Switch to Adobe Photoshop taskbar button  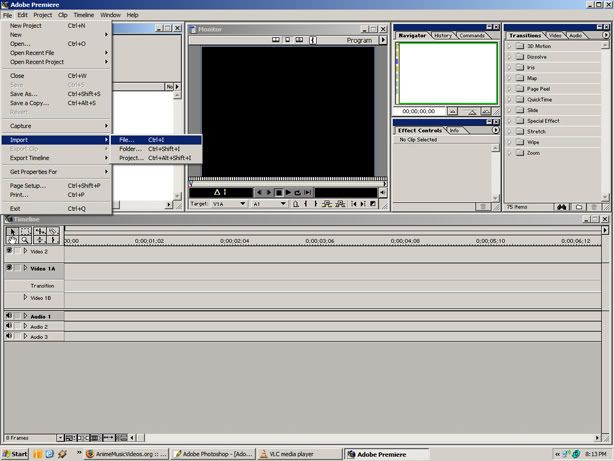coord(214,454)
